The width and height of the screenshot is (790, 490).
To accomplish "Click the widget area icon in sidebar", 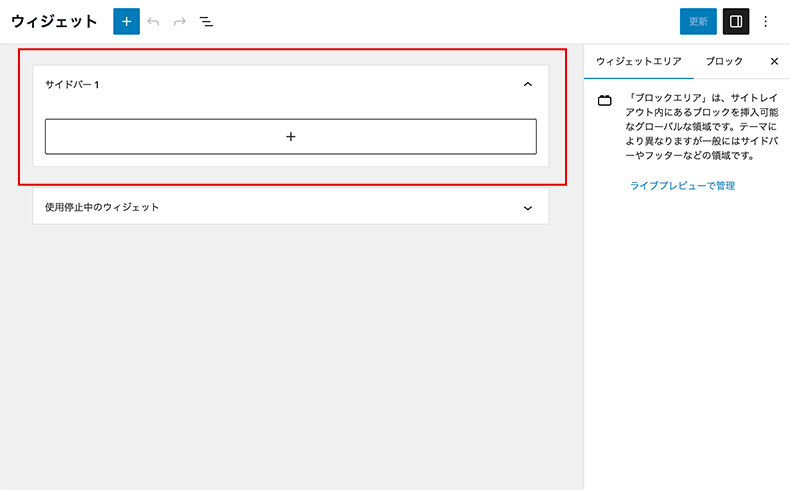I will [x=605, y=101].
